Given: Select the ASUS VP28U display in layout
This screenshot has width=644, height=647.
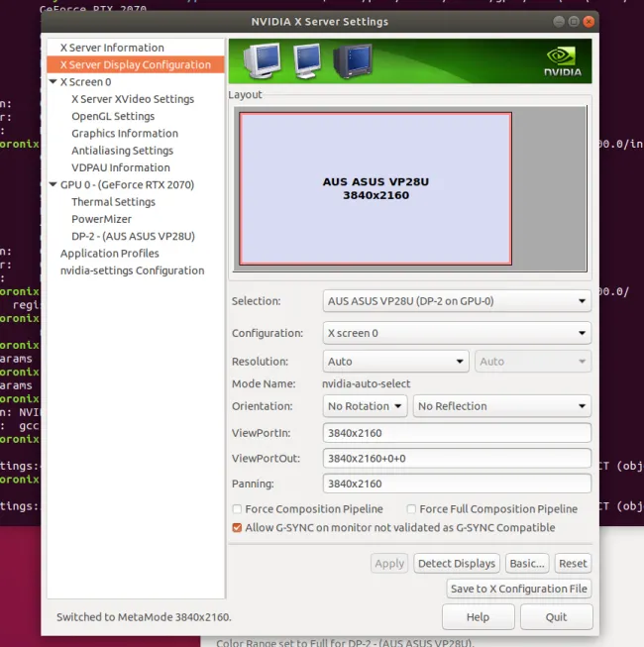Looking at the screenshot, I should 376,188.
